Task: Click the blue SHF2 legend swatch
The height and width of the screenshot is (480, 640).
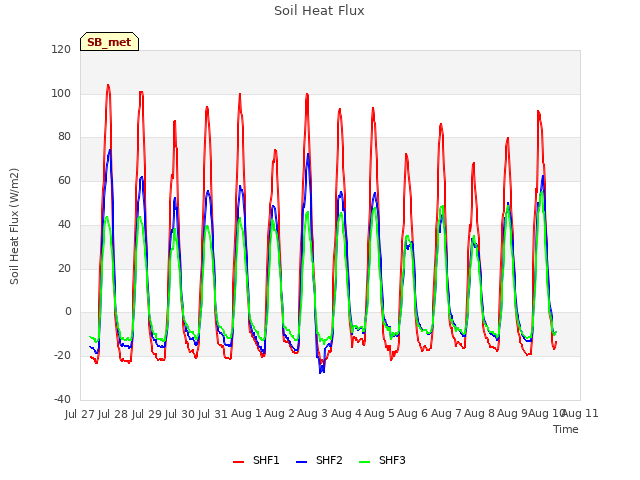Action: [x=302, y=462]
